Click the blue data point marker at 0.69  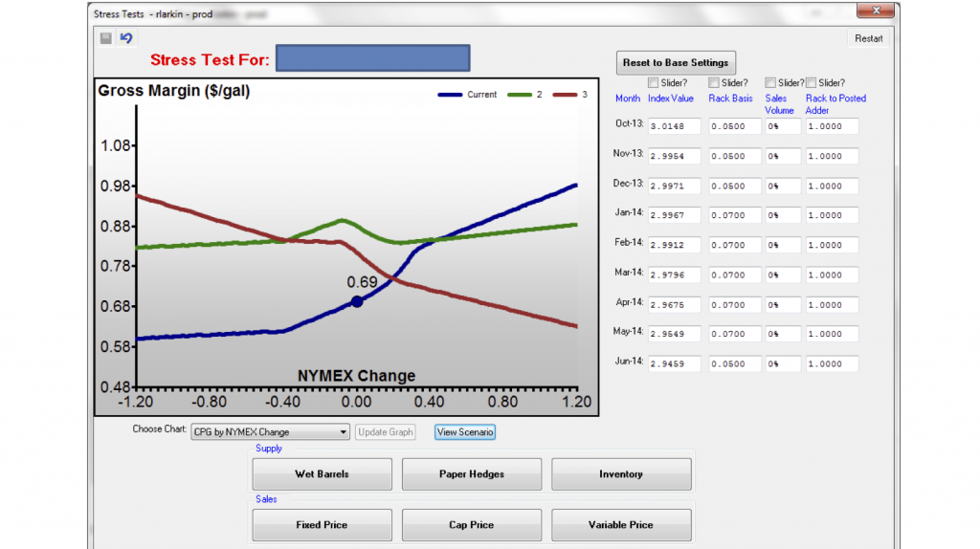[357, 301]
